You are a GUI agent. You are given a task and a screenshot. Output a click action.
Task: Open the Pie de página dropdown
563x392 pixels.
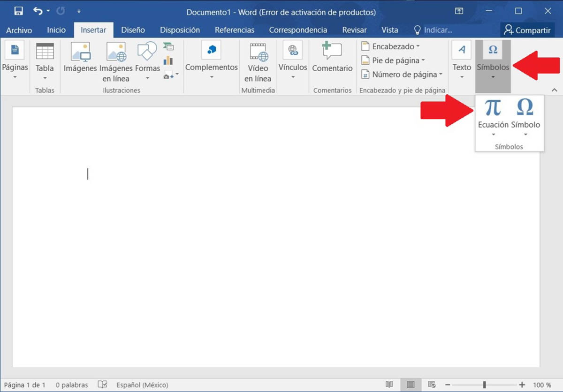(393, 60)
